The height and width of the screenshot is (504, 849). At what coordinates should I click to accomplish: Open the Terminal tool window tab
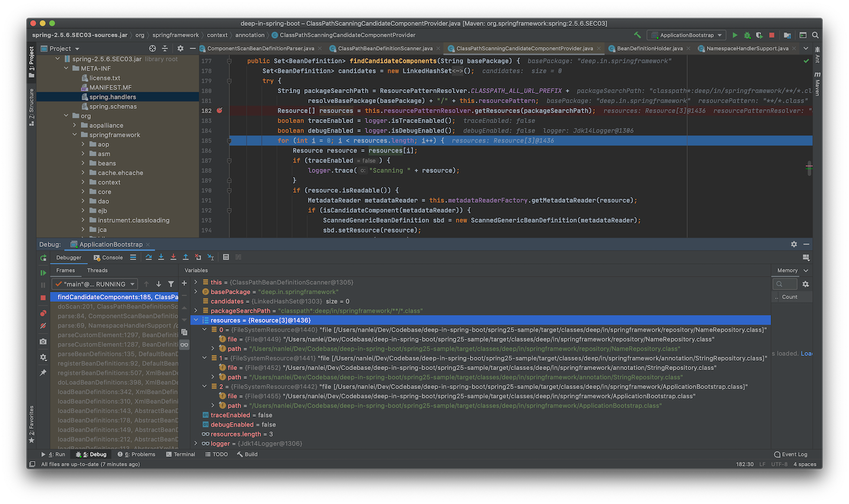[180, 454]
